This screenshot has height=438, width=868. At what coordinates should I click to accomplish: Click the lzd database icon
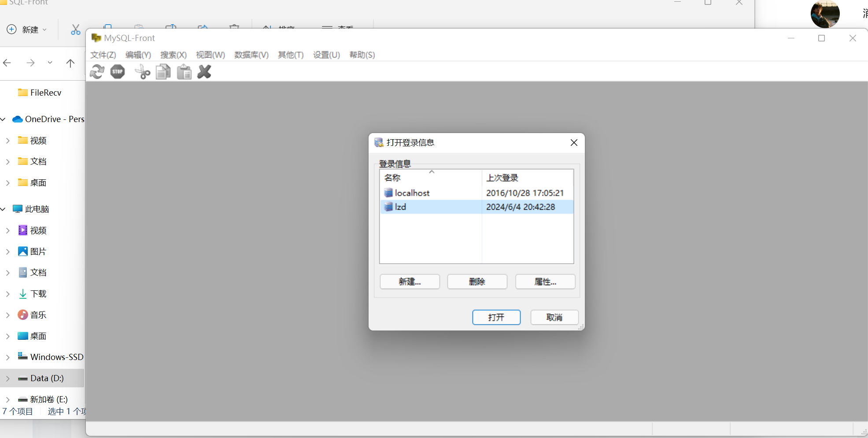[388, 207]
